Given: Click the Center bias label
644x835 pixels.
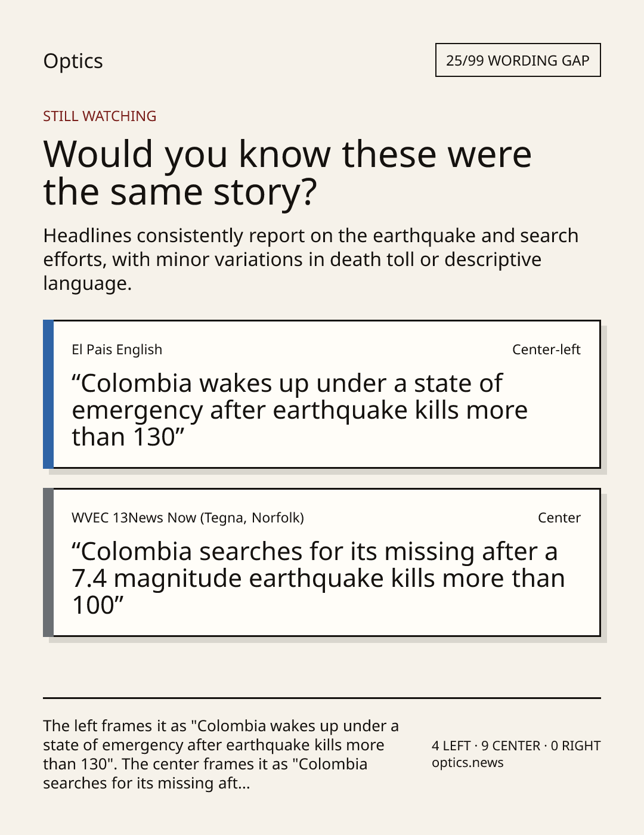Looking at the screenshot, I should click(x=559, y=518).
